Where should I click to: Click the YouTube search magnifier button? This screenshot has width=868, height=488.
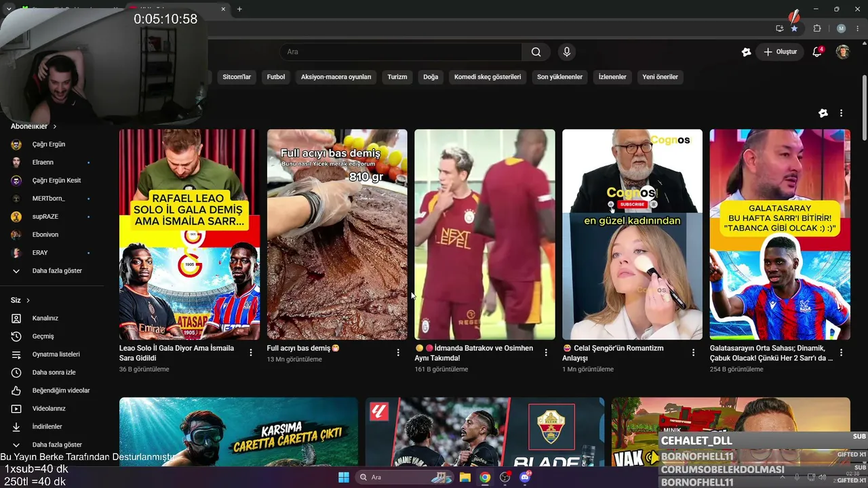pyautogui.click(x=536, y=52)
